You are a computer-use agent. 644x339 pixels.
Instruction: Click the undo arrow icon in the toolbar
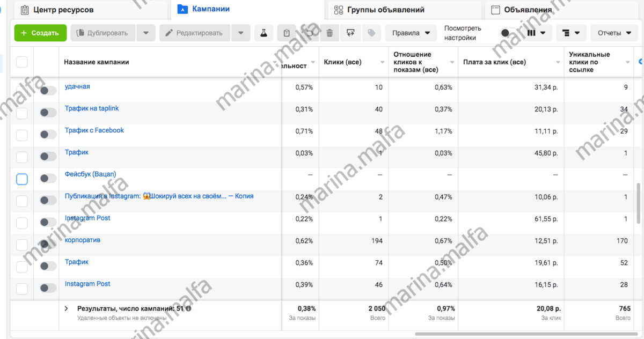308,33
